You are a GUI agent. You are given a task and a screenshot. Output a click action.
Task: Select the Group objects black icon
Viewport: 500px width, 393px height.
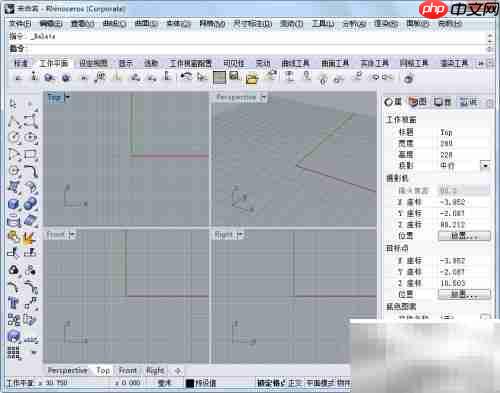click(x=14, y=269)
